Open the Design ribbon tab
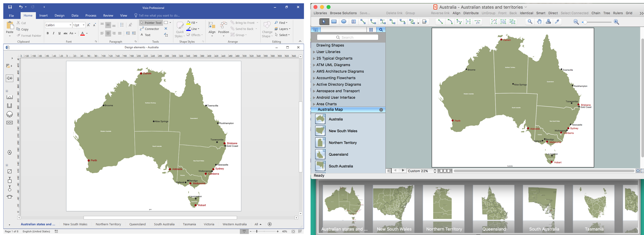The height and width of the screenshot is (235, 644). 59,16
